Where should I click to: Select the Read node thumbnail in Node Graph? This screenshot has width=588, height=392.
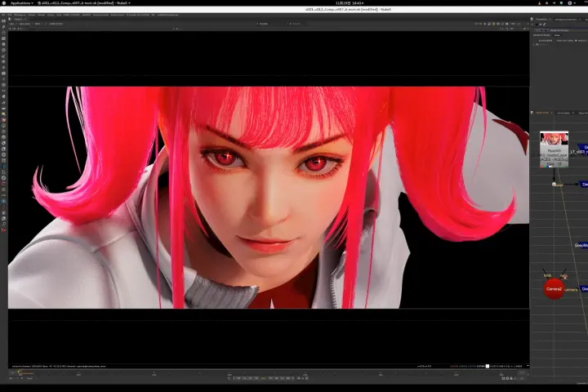pos(554,149)
